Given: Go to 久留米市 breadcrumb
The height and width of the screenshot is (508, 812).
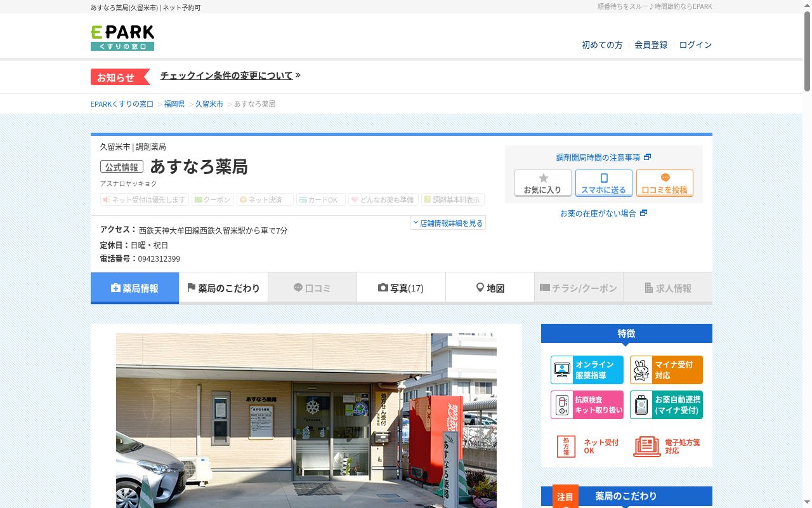Looking at the screenshot, I should pyautogui.click(x=209, y=104).
